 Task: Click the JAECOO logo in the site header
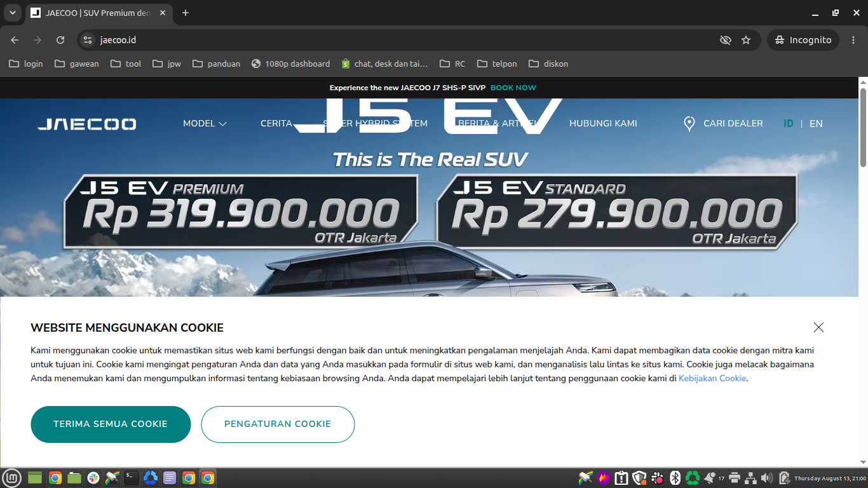[x=86, y=124]
